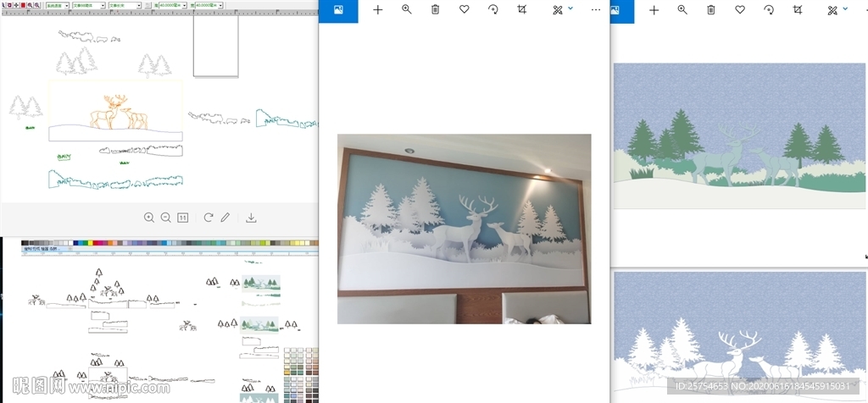
Task: Expand edit chevron in right Photos window
Action: [845, 8]
